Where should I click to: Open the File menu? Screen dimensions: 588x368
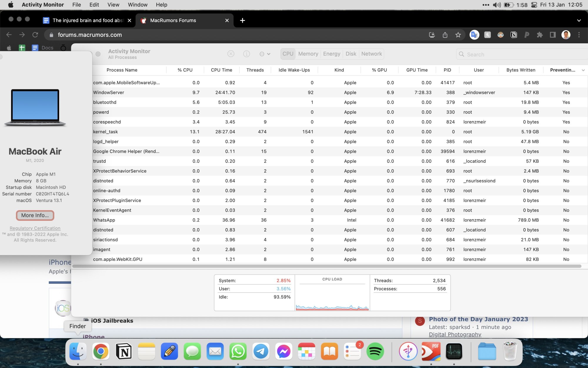76,5
